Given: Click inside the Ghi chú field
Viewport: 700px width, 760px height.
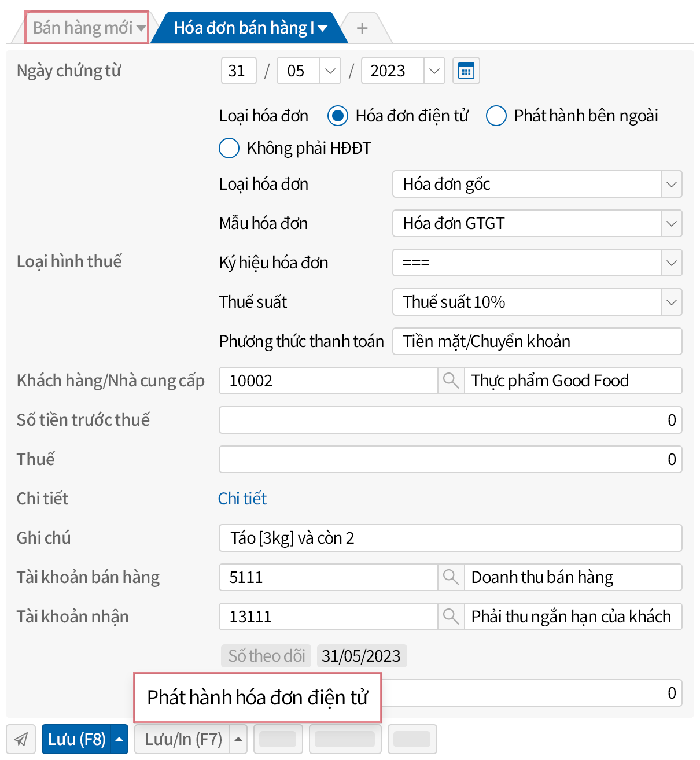Looking at the screenshot, I should 405,538.
